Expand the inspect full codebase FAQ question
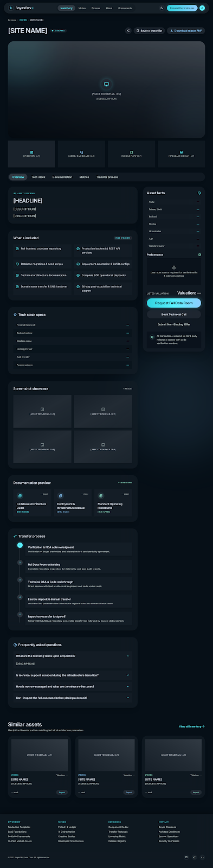This screenshot has width=213, height=868. (73, 698)
